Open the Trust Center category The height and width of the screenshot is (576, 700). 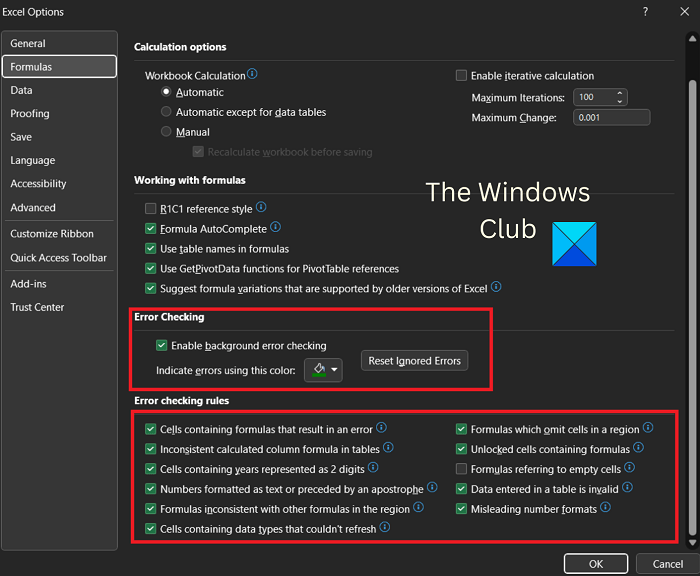point(59,307)
